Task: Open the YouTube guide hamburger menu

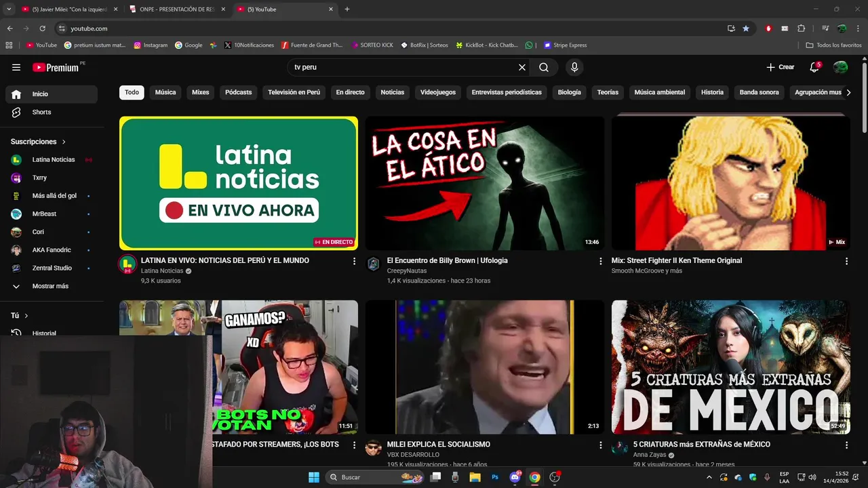Action: tap(16, 67)
